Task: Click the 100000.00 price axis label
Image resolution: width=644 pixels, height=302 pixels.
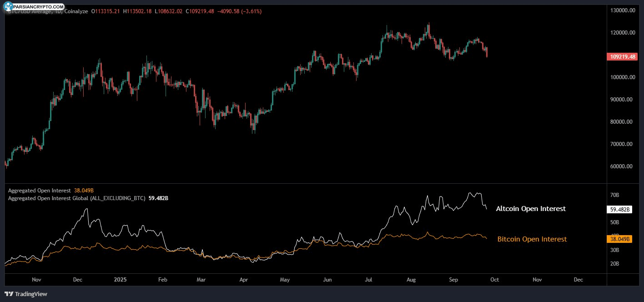Action: tap(622, 77)
